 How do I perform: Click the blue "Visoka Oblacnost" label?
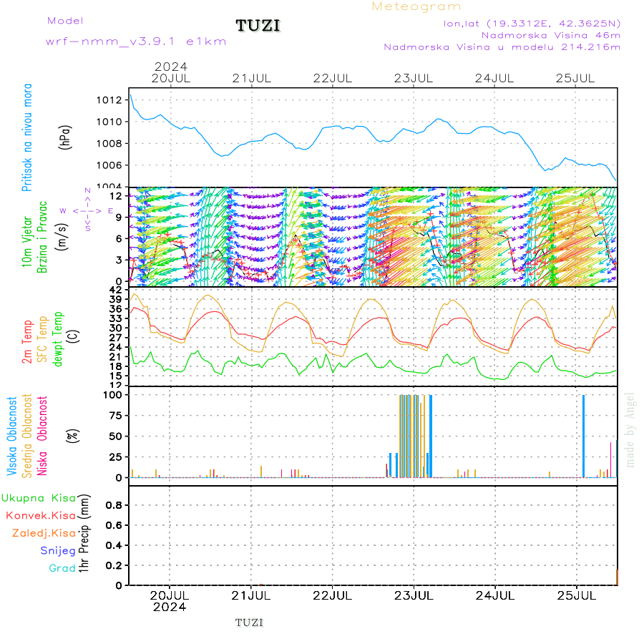pyautogui.click(x=12, y=436)
